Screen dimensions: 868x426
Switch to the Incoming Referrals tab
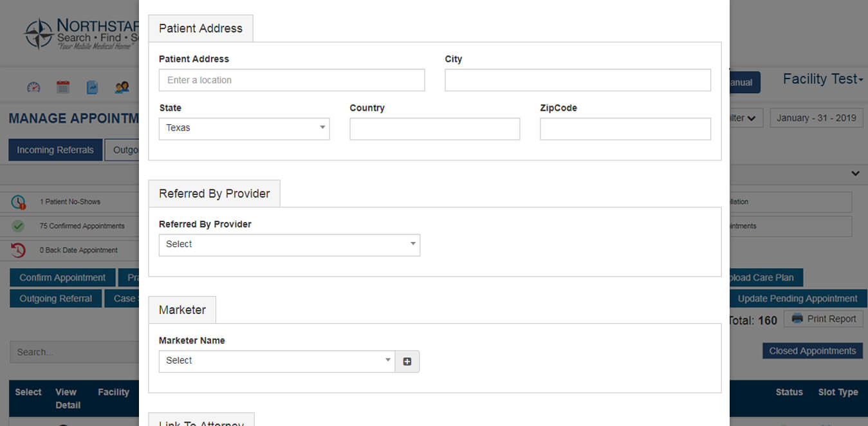(55, 150)
